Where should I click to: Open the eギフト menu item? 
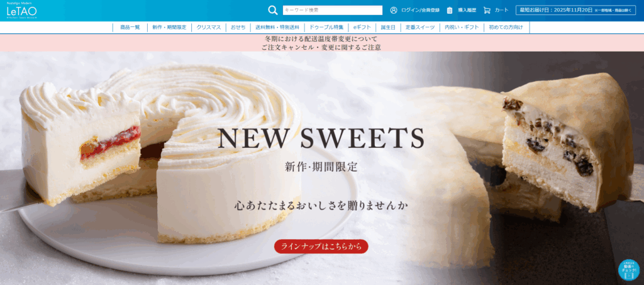point(362,28)
